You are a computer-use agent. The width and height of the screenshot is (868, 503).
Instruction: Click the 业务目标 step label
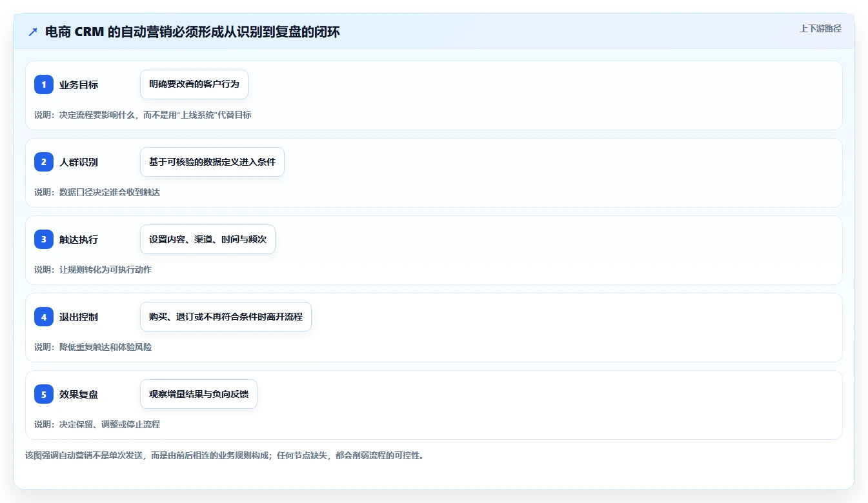click(x=79, y=84)
